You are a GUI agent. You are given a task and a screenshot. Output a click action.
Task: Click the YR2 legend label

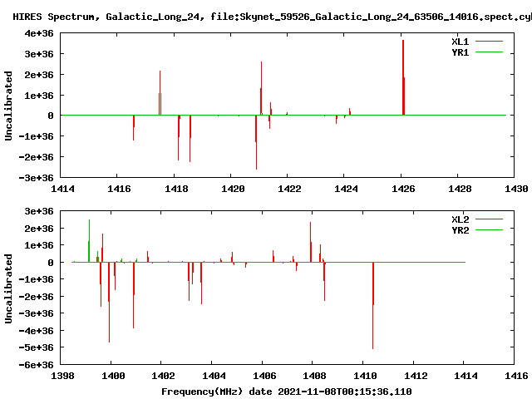click(x=460, y=230)
